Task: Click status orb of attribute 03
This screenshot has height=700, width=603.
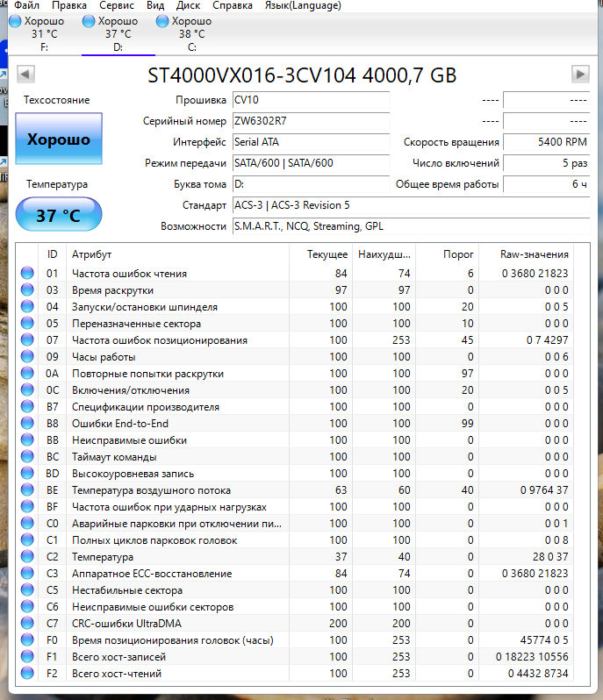Action: tap(27, 289)
